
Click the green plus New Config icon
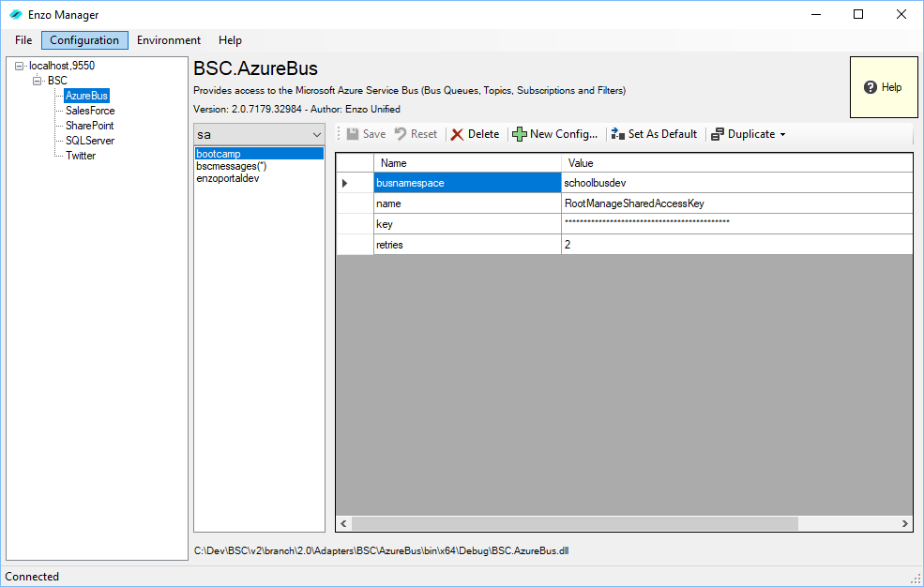point(519,134)
